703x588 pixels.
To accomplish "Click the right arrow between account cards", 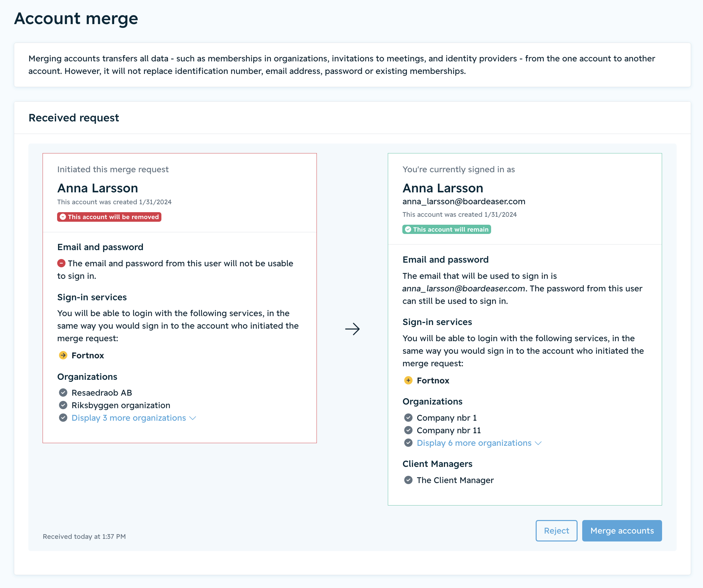I will (x=352, y=329).
